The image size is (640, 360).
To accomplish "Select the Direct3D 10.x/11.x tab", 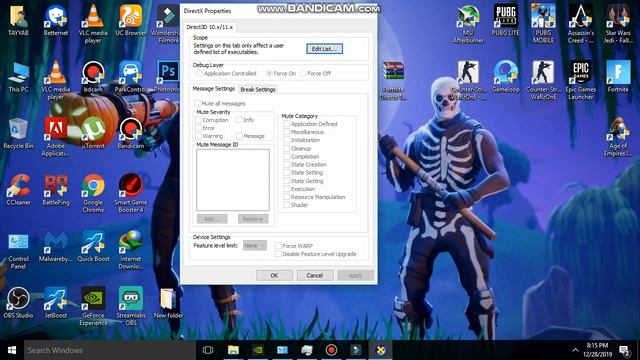I will [210, 27].
